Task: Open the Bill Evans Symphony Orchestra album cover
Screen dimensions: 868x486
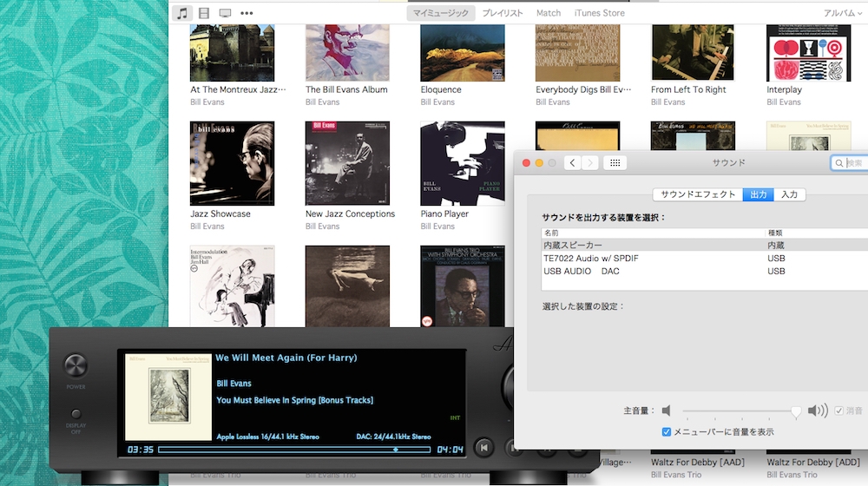Action: [463, 286]
